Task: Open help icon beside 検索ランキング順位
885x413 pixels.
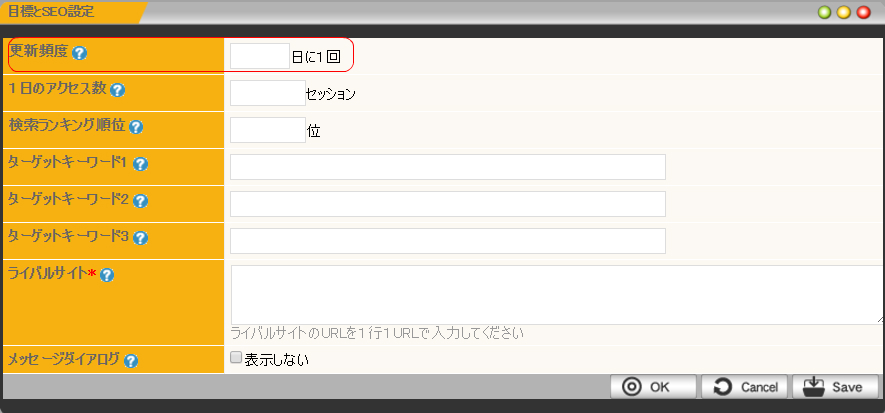Action: [136, 127]
